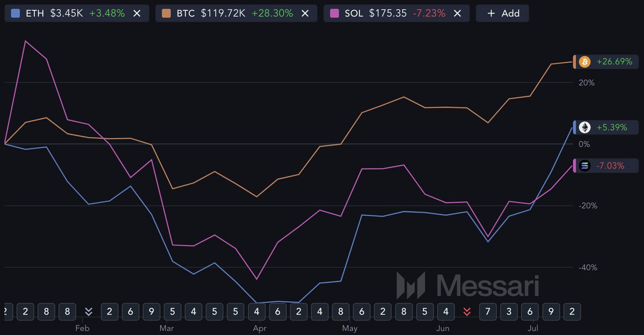Open the 6 event marker above the Jul label
The image size is (644, 335).
530,311
